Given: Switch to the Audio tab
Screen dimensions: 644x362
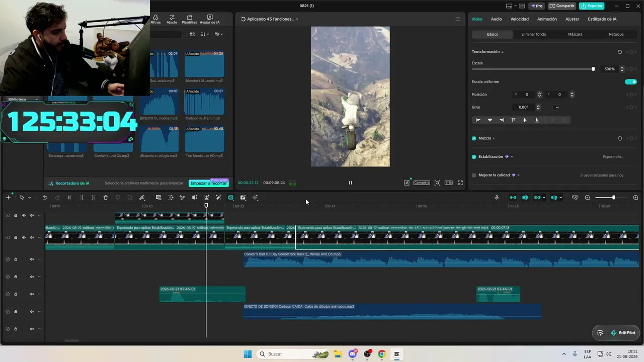Looking at the screenshot, I should (496, 19).
